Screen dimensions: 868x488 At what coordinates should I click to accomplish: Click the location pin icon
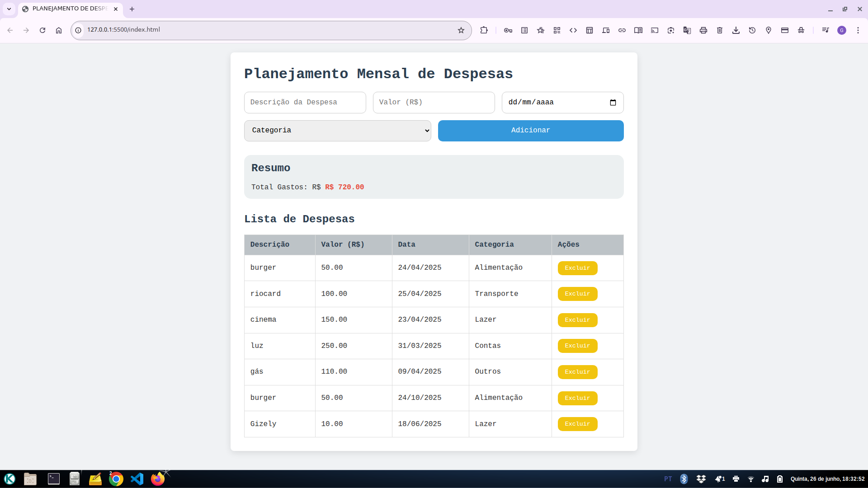pyautogui.click(x=769, y=30)
